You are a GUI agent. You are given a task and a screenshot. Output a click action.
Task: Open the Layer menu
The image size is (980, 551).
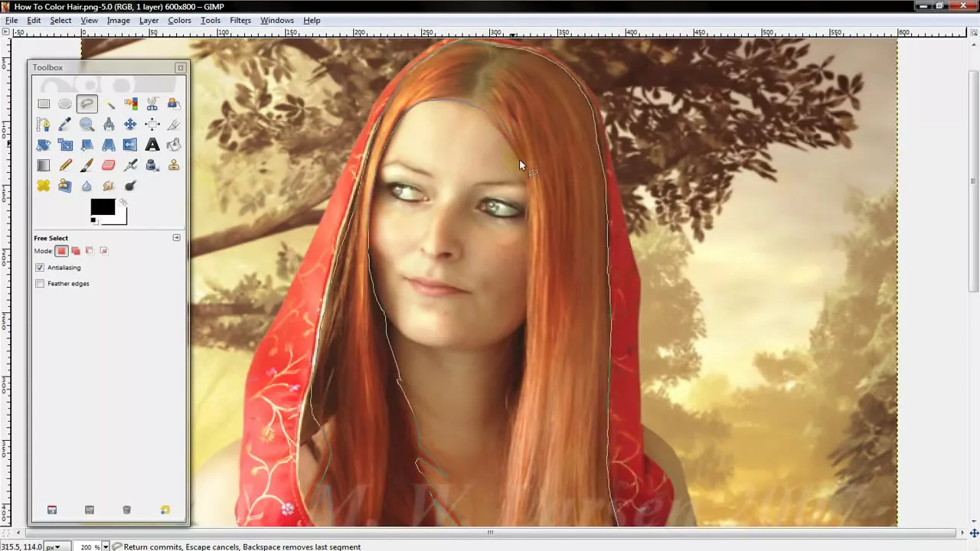[149, 20]
